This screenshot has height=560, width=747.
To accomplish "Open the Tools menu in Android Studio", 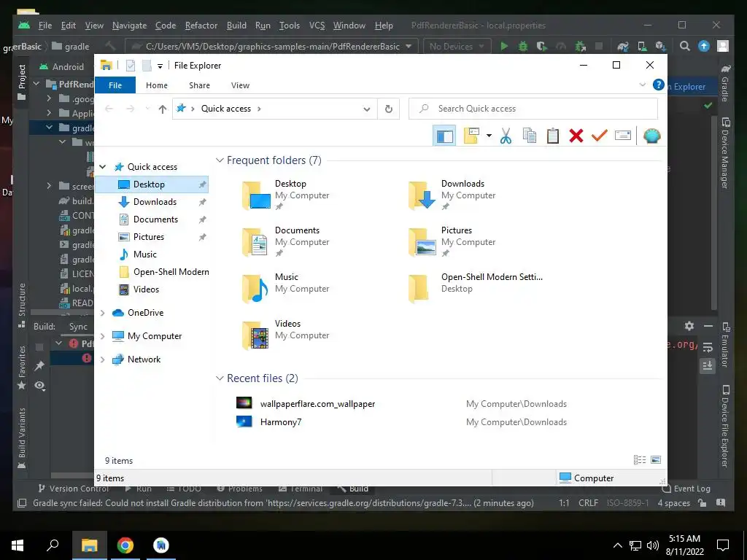I will click(x=289, y=26).
